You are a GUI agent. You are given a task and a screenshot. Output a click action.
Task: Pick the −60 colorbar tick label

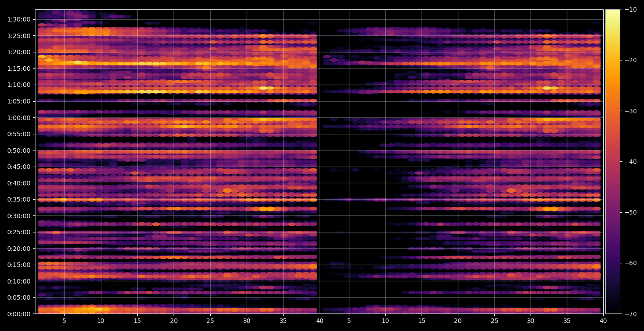coord(630,263)
